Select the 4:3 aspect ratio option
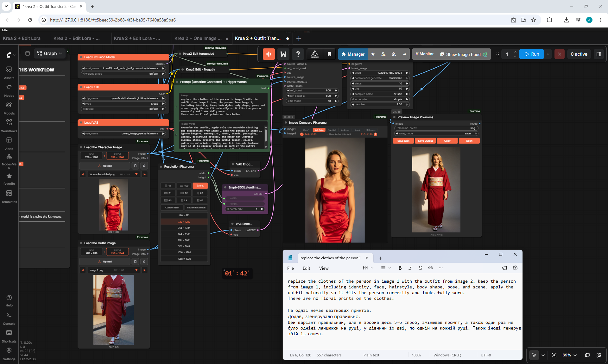Image resolution: width=608 pixels, height=364 pixels. click(x=168, y=200)
